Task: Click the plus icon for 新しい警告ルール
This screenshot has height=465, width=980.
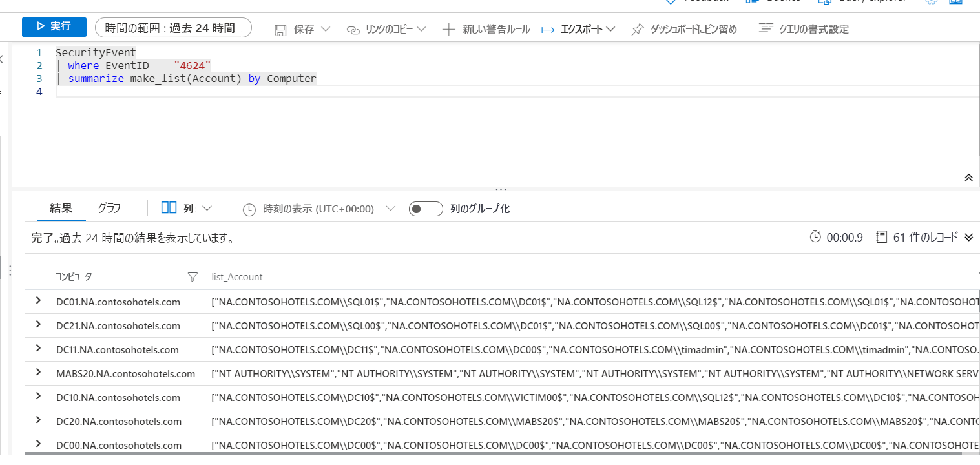Action: point(448,29)
